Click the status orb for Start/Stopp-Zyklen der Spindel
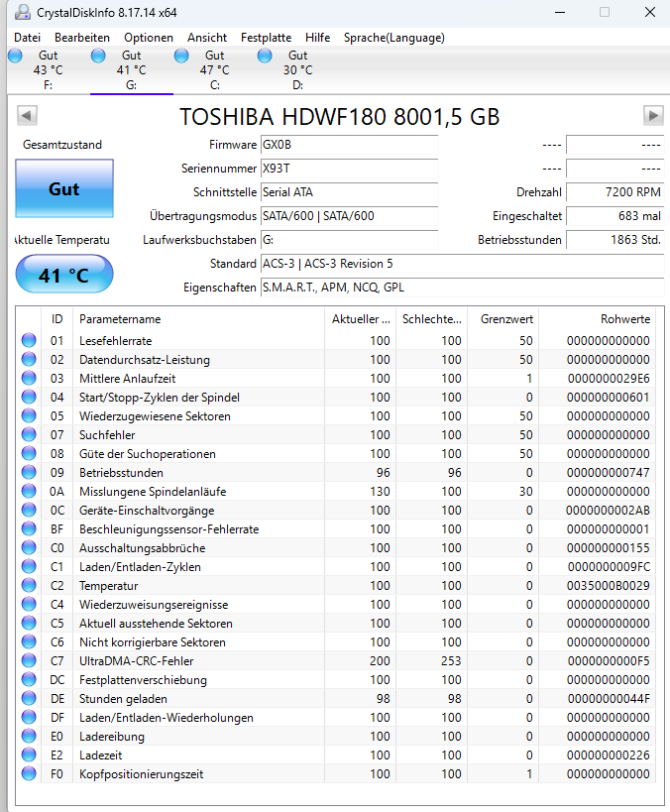Viewport: 670px width, 812px height. [29, 397]
